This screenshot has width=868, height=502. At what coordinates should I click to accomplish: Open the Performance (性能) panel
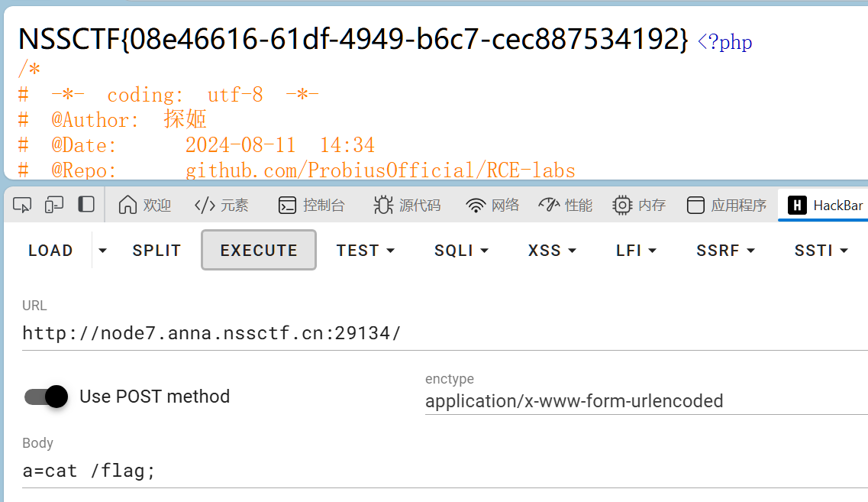pyautogui.click(x=565, y=205)
